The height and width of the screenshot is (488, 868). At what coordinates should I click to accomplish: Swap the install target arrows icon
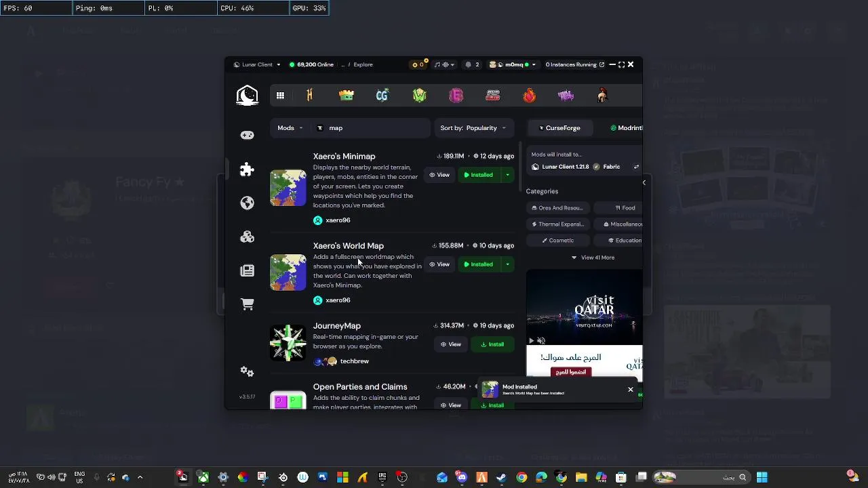pyautogui.click(x=636, y=167)
